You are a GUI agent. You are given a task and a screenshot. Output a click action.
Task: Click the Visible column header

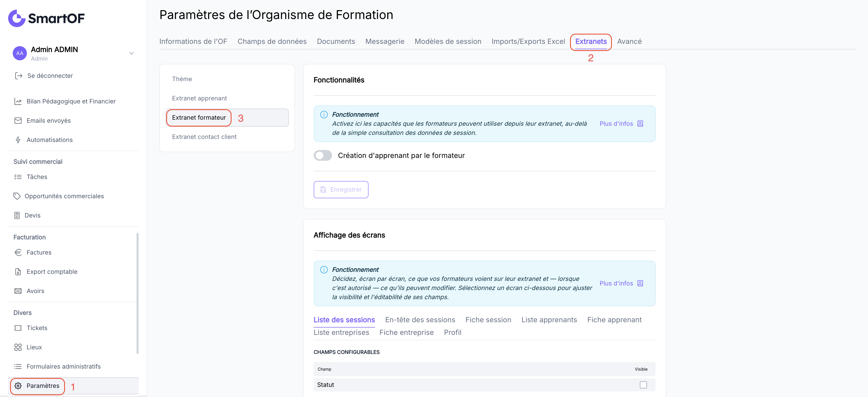pos(641,369)
